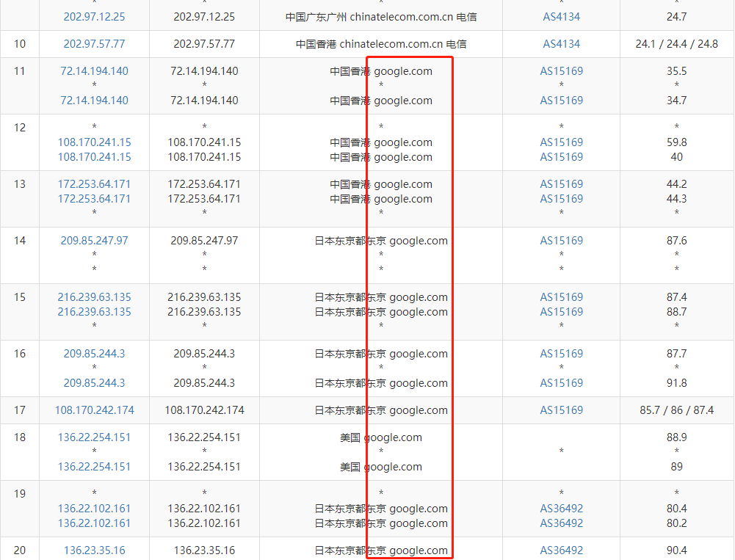Screen dimensions: 735x560
Task: Click hop 14's '日本东京都东京 google.com' location
Action: click(381, 241)
